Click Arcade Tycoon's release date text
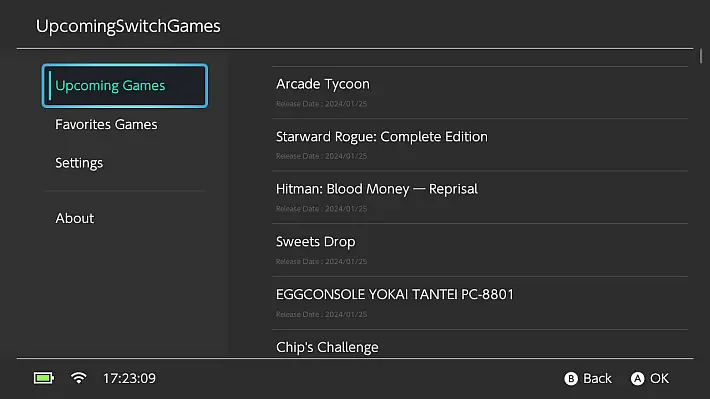 (x=321, y=104)
